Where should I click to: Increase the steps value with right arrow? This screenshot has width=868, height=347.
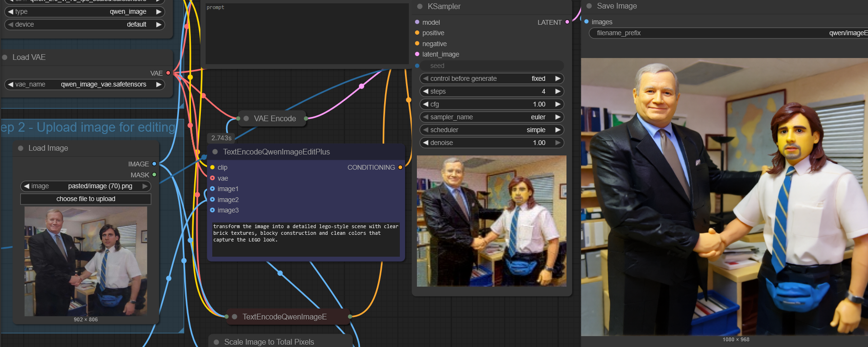558,91
